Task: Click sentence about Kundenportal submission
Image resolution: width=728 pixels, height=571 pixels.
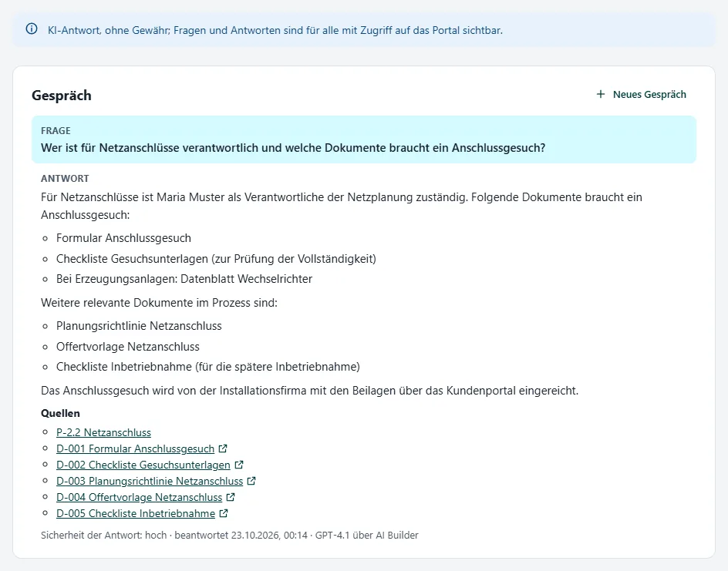Action: 310,391
